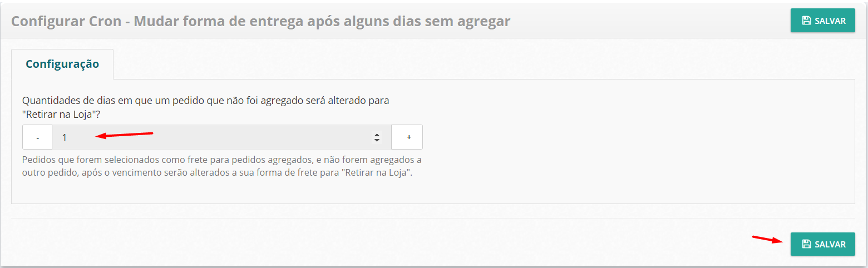The image size is (868, 268).
Task: Click the top SALVAR button label
Action: [x=830, y=21]
